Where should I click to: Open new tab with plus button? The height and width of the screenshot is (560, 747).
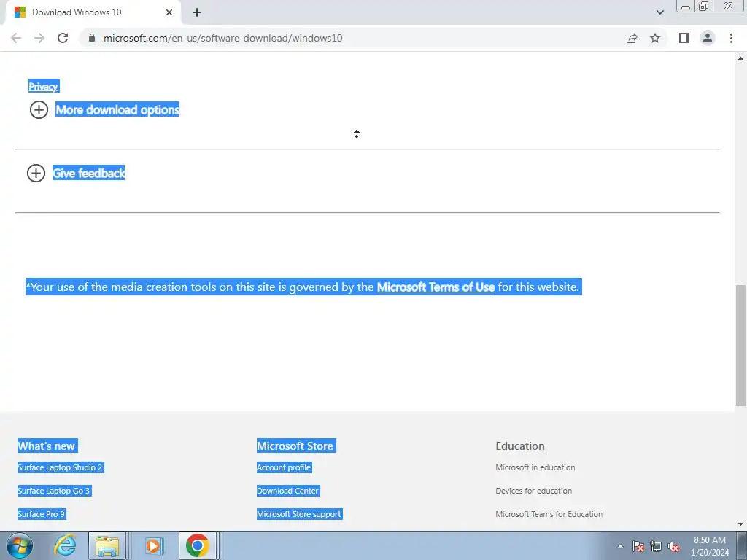pos(197,12)
